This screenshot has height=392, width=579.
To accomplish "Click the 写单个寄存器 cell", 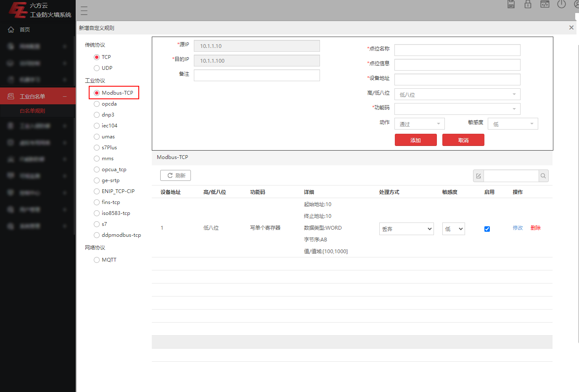I will pos(265,228).
